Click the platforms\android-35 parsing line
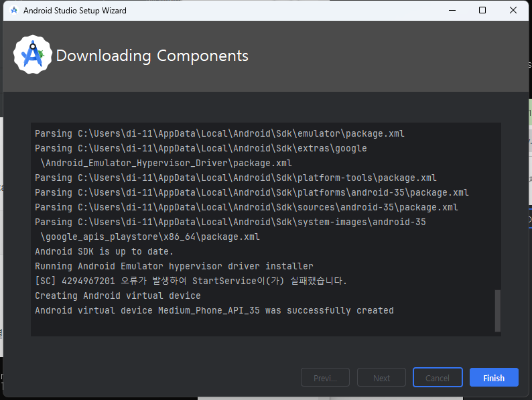The image size is (532, 400). pos(252,192)
